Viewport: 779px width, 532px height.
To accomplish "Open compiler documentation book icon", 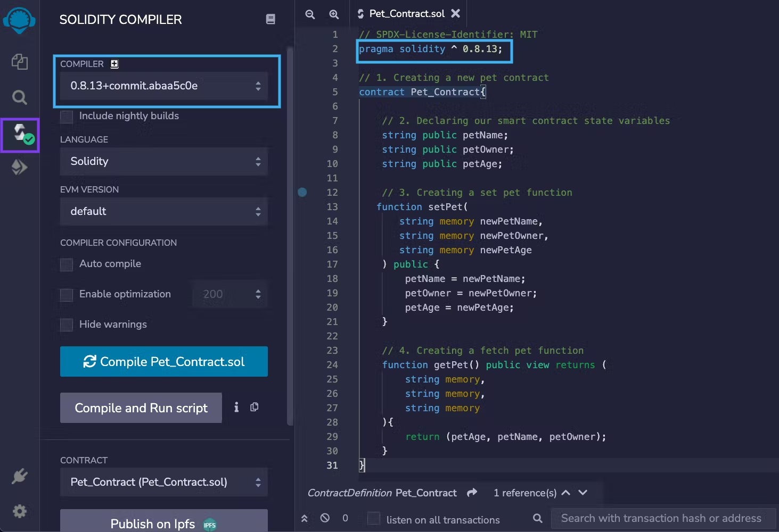I will pyautogui.click(x=270, y=19).
